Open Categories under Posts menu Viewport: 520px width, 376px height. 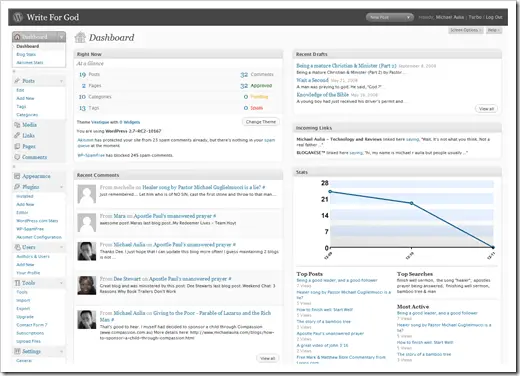pos(27,115)
